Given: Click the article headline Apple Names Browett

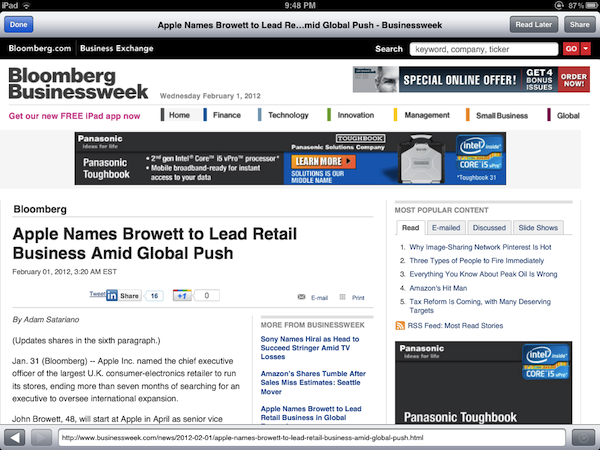Looking at the screenshot, I should [x=155, y=243].
